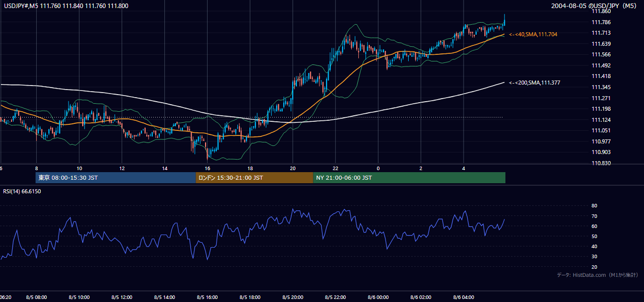644x302 pixels.
Task: Click hour 22 on the price chart axis
Action: click(336, 168)
